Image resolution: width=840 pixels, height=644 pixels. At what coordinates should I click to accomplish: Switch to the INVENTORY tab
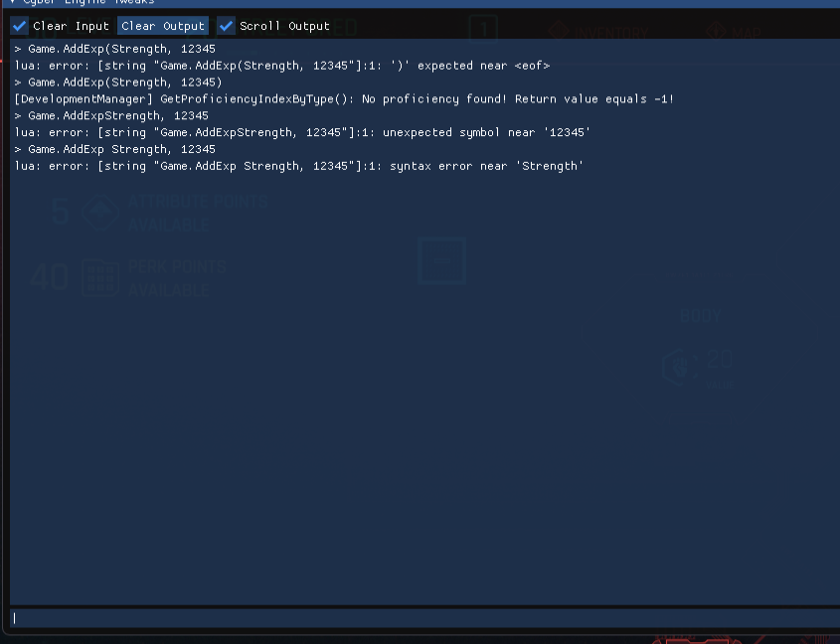pyautogui.click(x=609, y=30)
